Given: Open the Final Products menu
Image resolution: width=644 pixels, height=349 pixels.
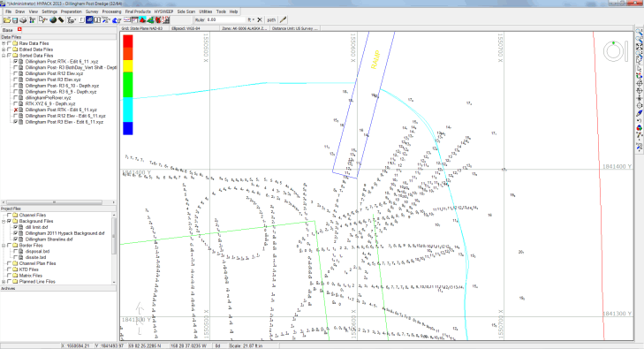Looking at the screenshot, I should (138, 11).
